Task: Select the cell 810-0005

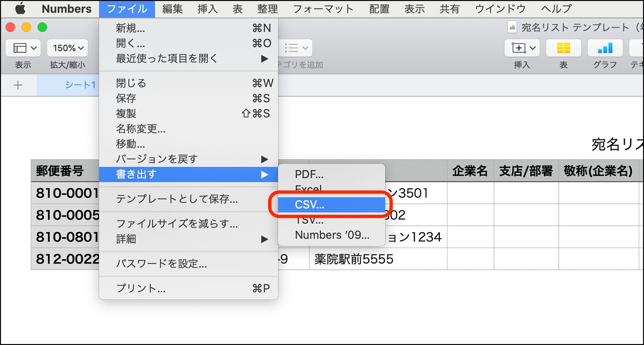Action: pos(65,215)
